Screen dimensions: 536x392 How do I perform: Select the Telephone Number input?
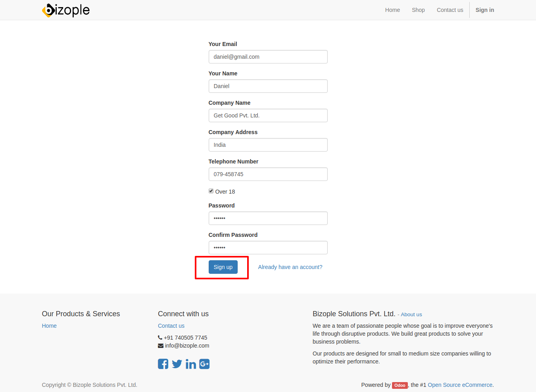268,174
